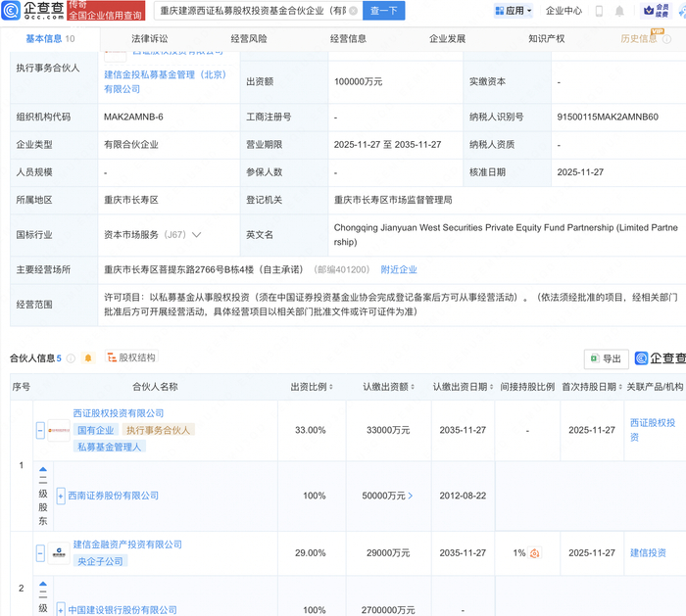Expand the 国标行业 J67 chevron
The height and width of the screenshot is (616, 686).
click(x=197, y=235)
